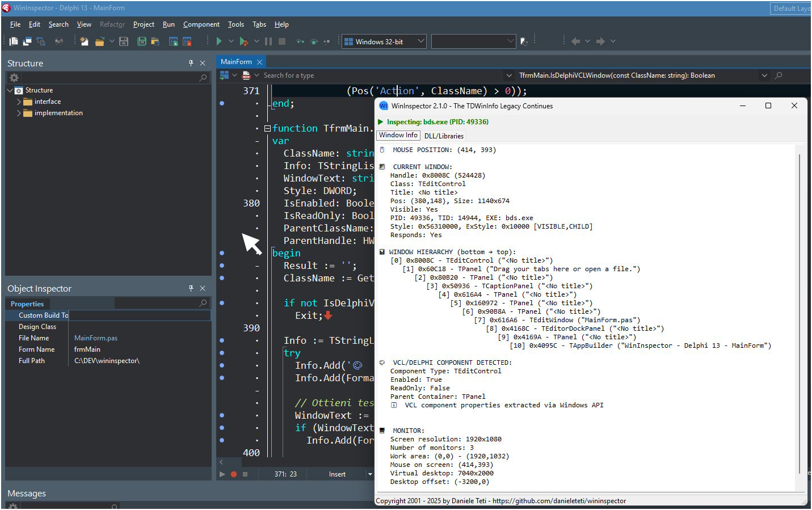This screenshot has width=812, height=510.
Task: Click MainForm.pas value in Object Inspector
Action: (95, 338)
